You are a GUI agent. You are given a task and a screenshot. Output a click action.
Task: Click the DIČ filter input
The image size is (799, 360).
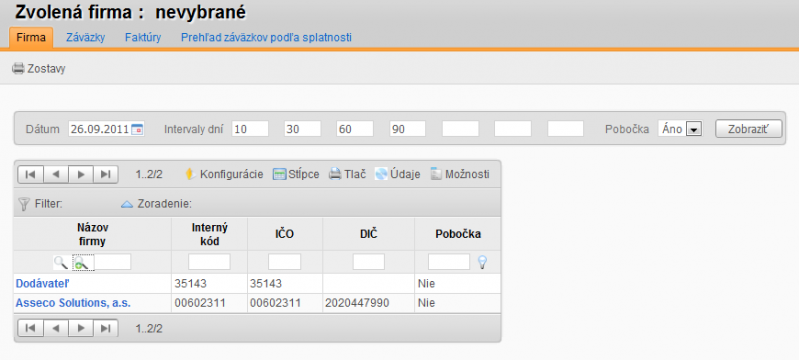[x=369, y=262]
